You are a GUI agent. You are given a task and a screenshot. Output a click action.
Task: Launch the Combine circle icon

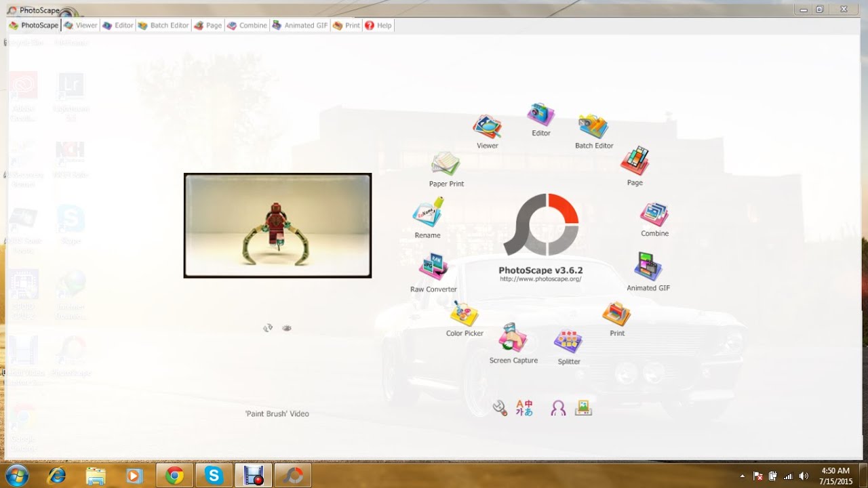tap(654, 214)
